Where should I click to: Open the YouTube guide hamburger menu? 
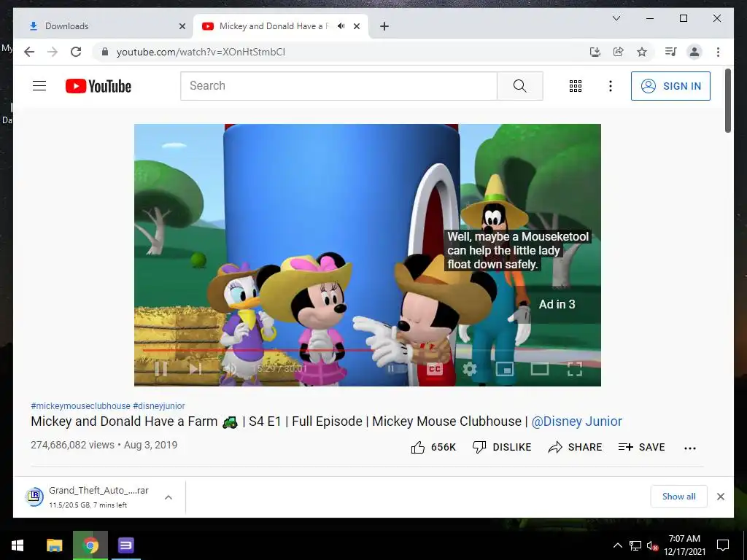(x=39, y=86)
